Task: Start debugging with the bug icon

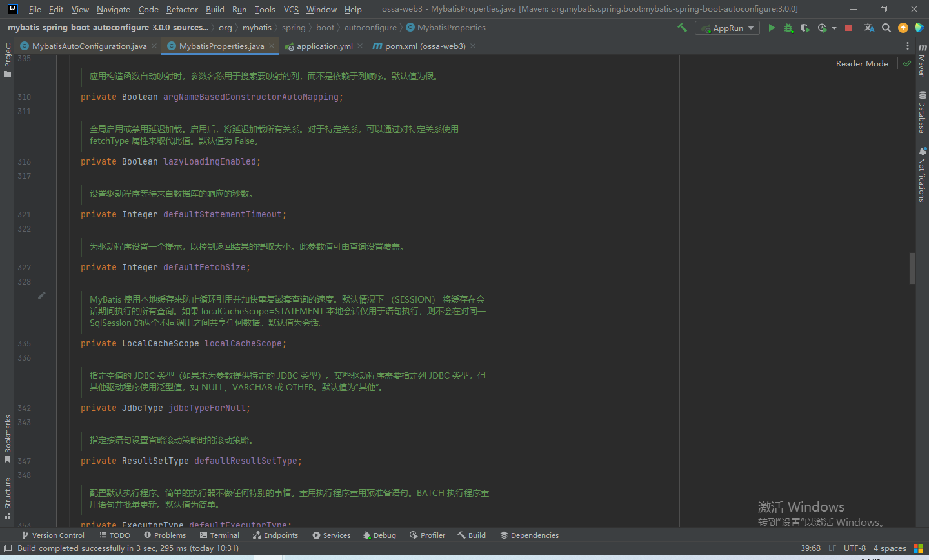Action: [x=788, y=28]
